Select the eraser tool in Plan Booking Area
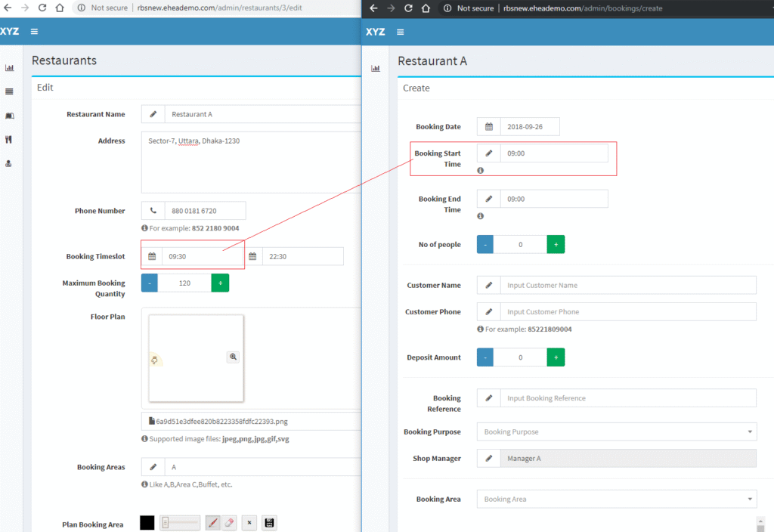774x532 pixels. pos(231,522)
